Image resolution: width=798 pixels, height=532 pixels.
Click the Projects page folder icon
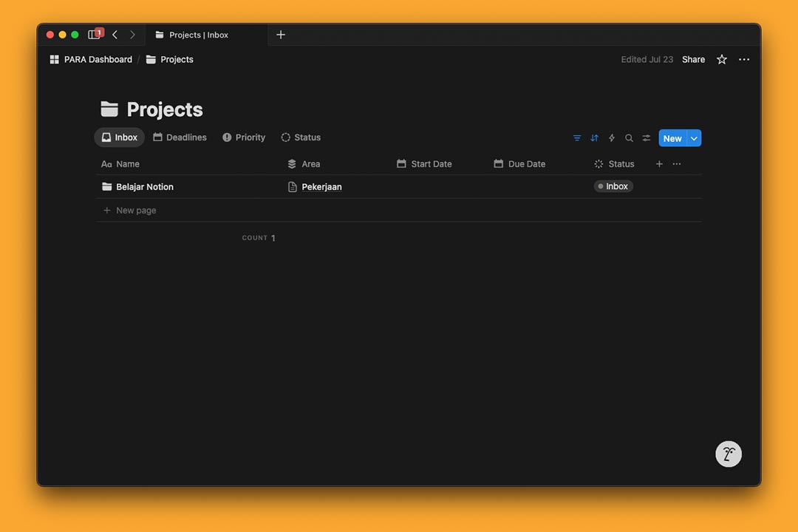[109, 109]
